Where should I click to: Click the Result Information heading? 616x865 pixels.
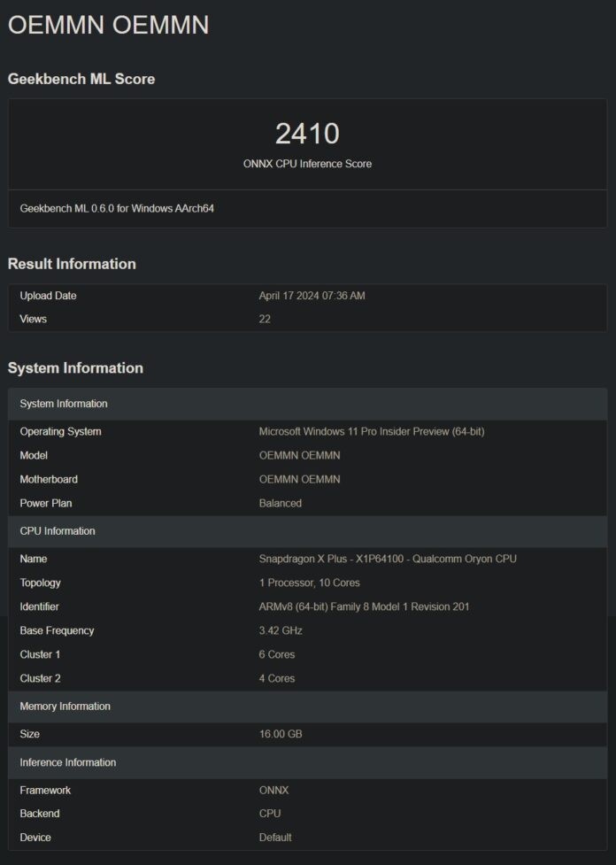click(x=72, y=264)
